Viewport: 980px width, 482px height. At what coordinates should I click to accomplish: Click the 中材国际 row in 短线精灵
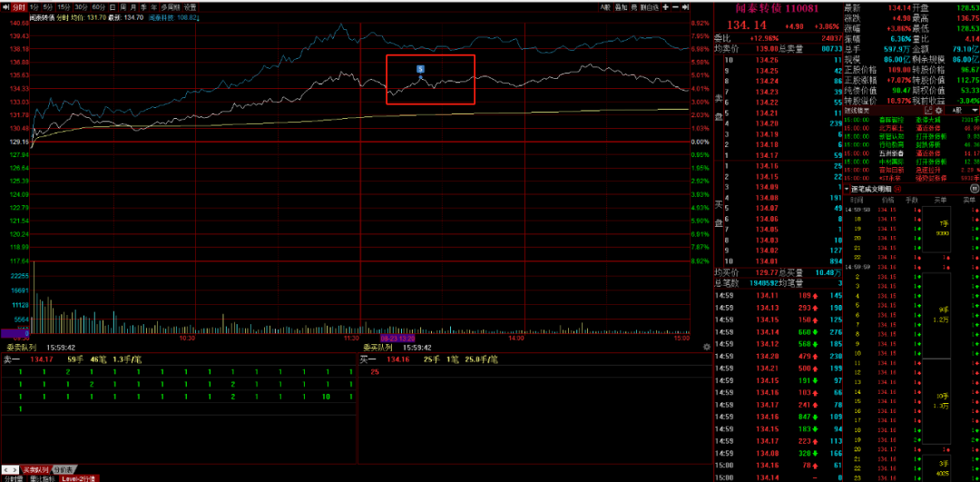click(x=910, y=161)
